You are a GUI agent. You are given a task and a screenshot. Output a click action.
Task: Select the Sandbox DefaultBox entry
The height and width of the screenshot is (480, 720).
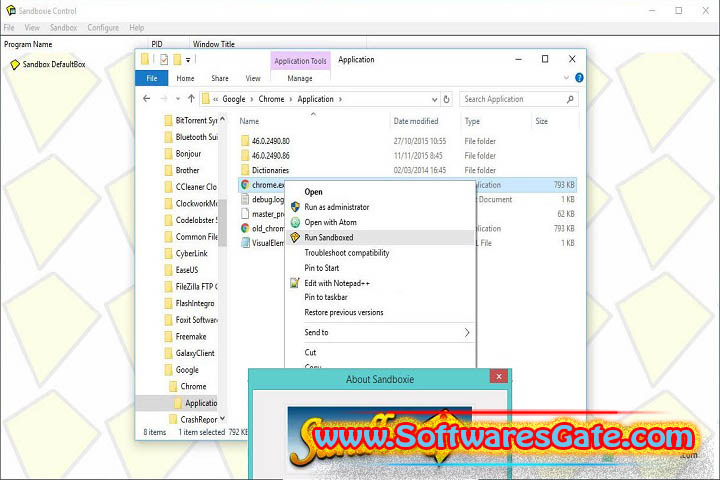coord(48,64)
